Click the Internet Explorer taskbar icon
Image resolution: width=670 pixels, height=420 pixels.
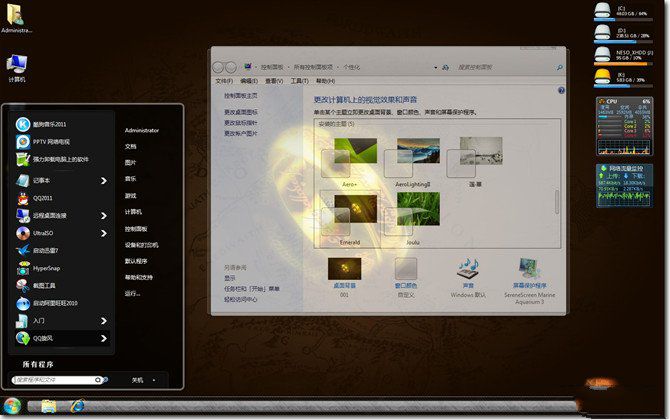78,405
